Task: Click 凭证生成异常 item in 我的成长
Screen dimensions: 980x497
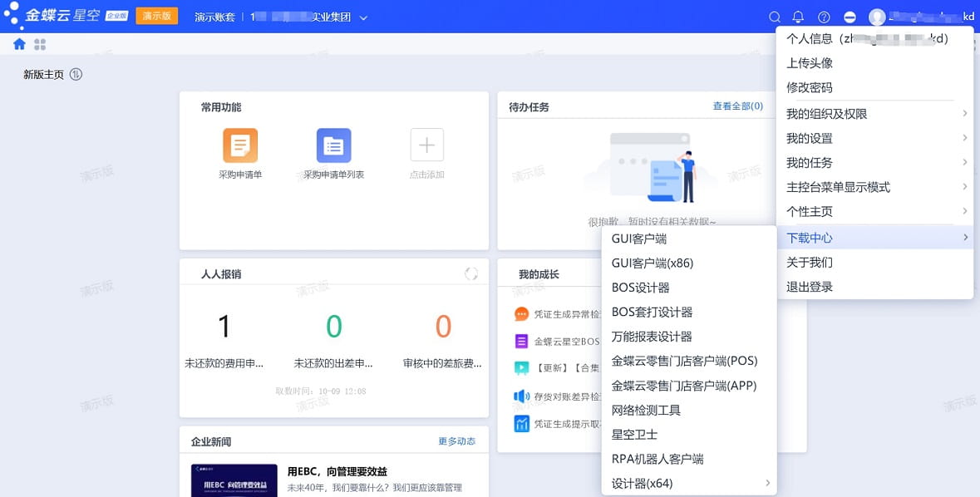Action: [x=568, y=314]
